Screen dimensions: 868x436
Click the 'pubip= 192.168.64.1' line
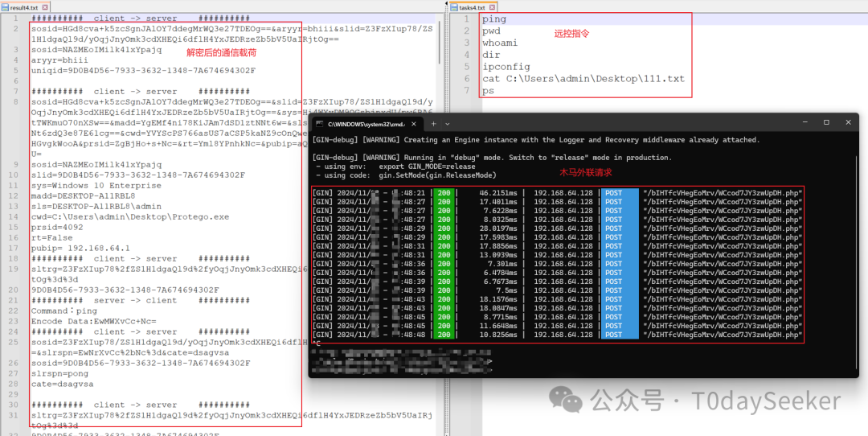pos(81,249)
